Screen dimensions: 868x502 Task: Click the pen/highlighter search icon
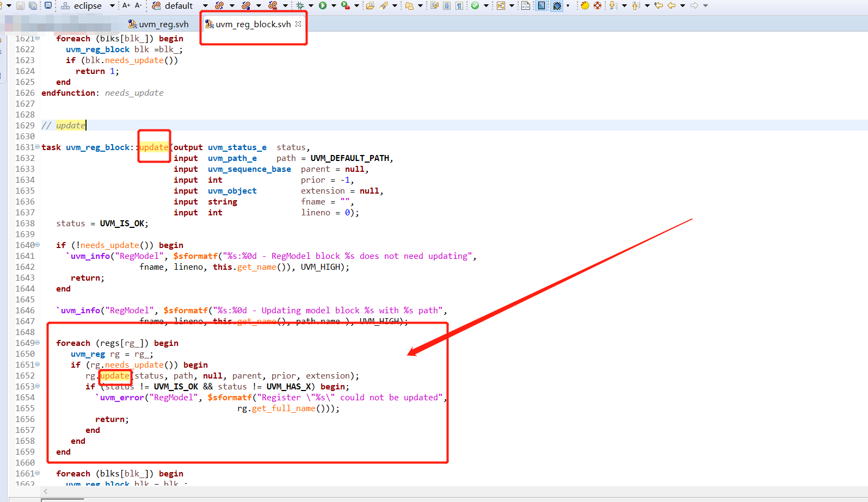(x=383, y=5)
